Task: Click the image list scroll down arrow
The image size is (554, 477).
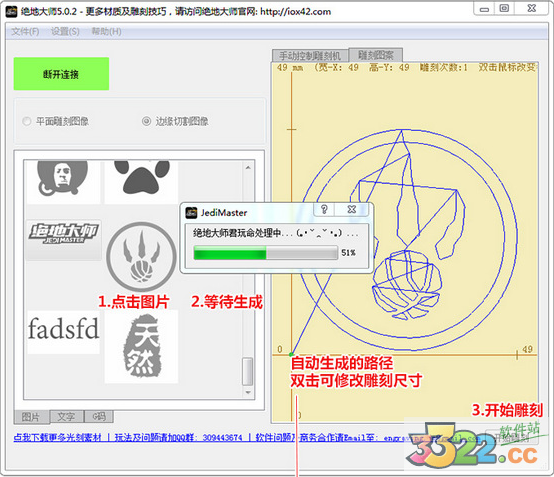Action: 248,392
